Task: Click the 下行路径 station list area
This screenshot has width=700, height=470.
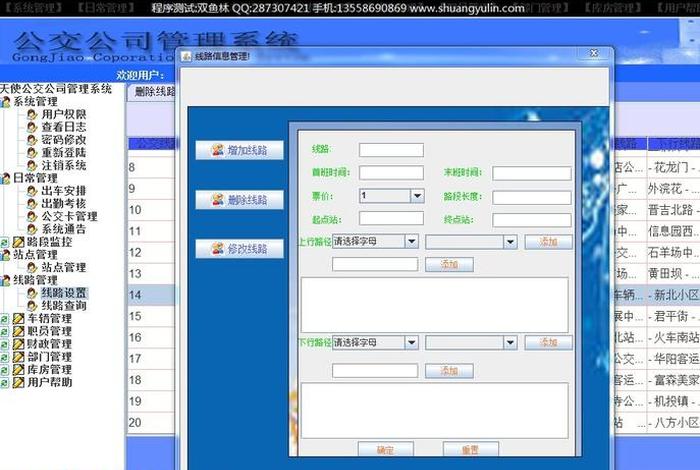Action: pos(434,411)
